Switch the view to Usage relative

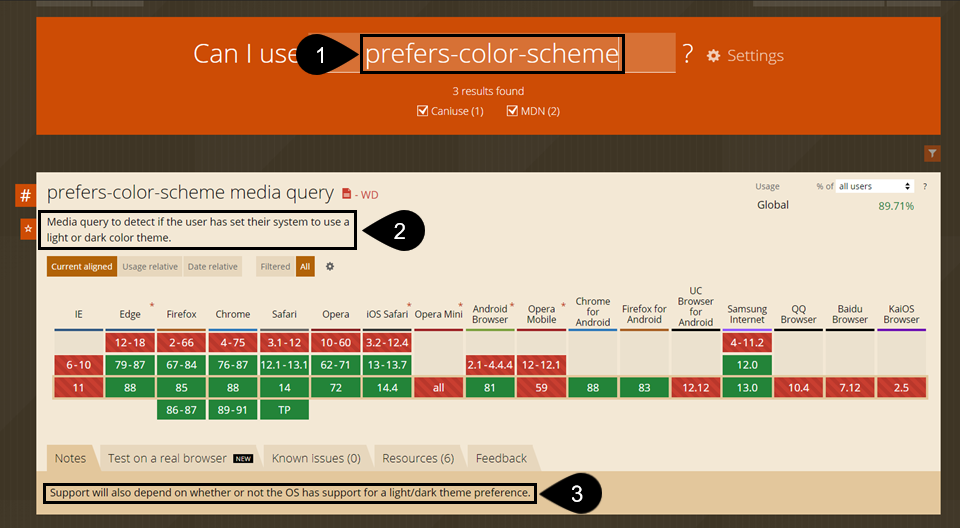[150, 267]
